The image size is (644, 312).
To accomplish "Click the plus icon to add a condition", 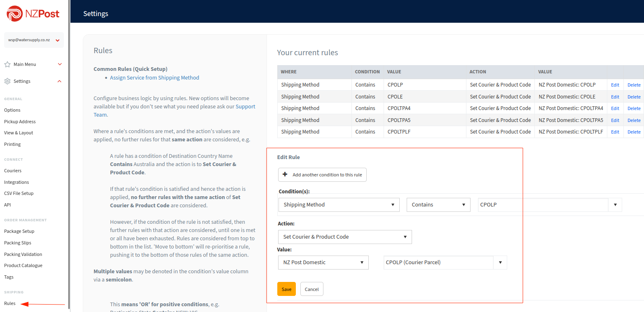I will coord(285,174).
